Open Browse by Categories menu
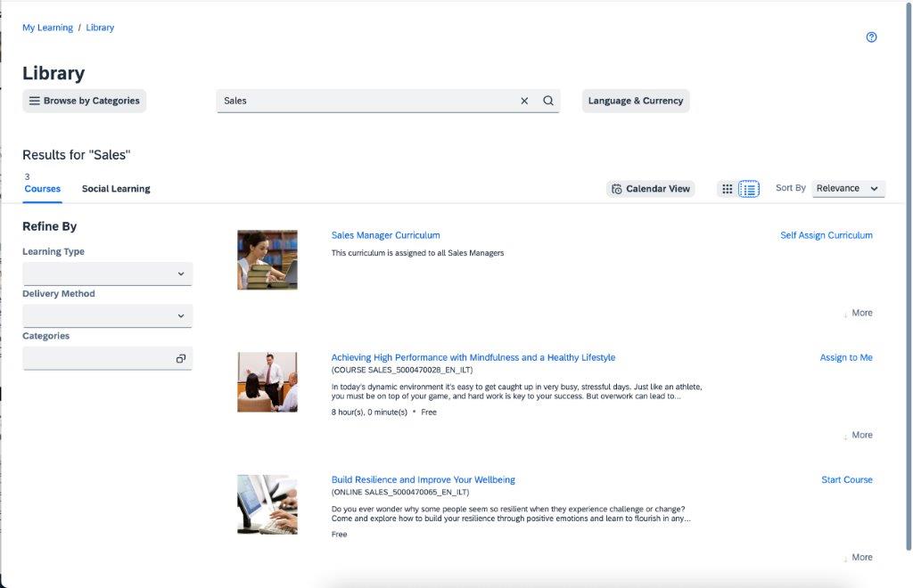Screen dimensions: 913x588 pyautogui.click(x=85, y=101)
